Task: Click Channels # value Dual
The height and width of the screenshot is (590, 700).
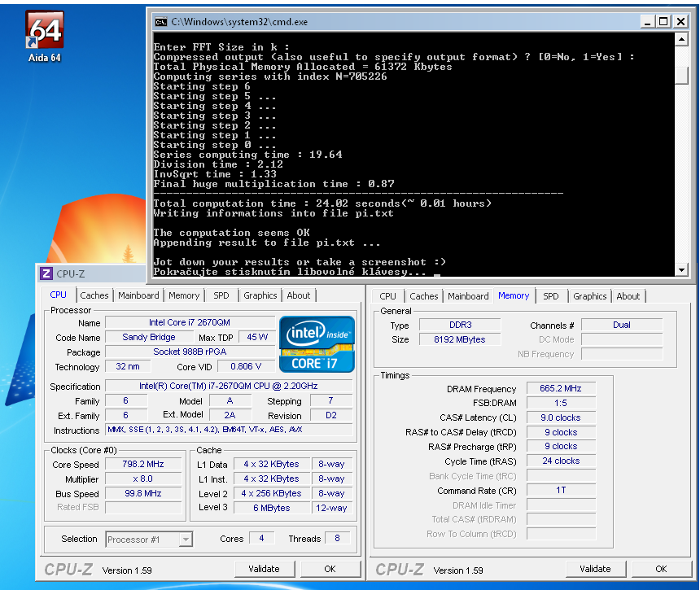Action: (622, 325)
